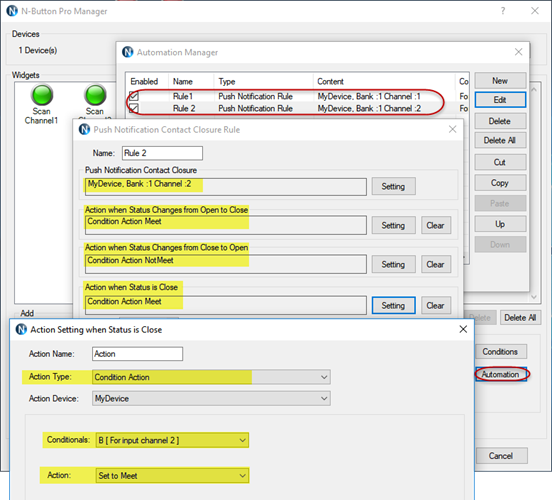This screenshot has width=552, height=500.
Task: Expand the Conditionals dropdown
Action: (x=172, y=440)
